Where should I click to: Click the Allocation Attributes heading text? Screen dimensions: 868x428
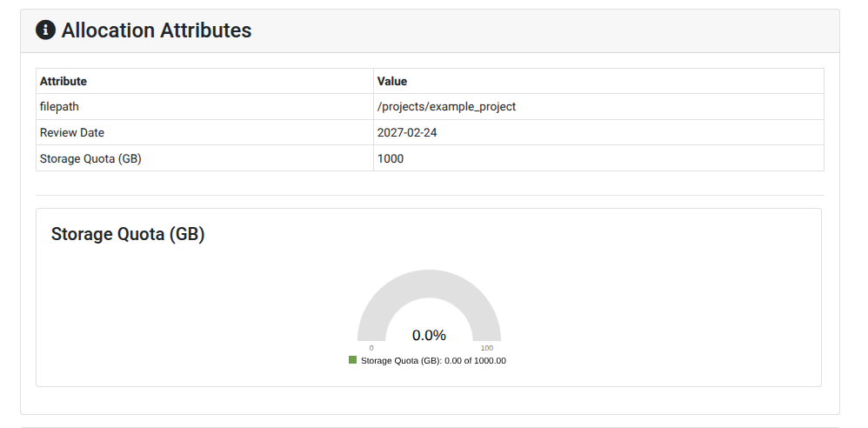point(157,30)
